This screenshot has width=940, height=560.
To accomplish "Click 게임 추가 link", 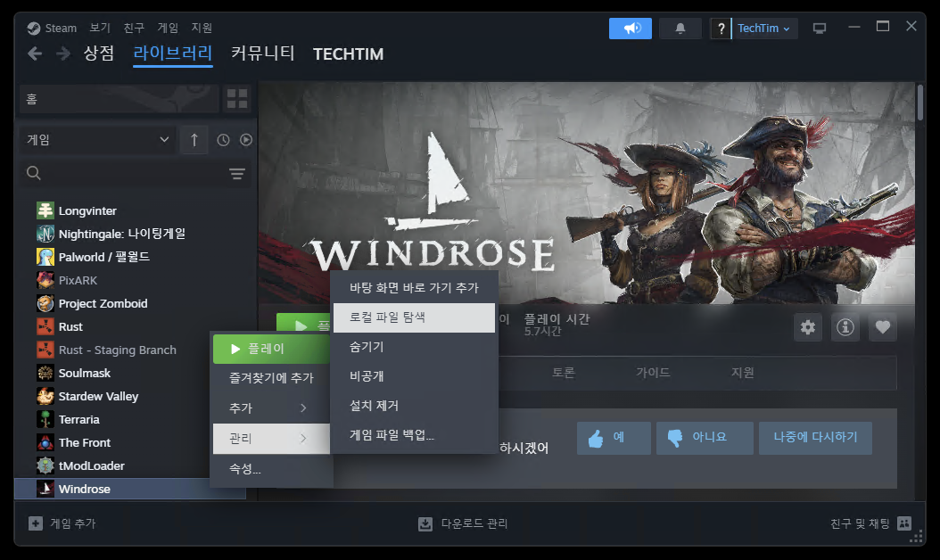I will click(72, 523).
